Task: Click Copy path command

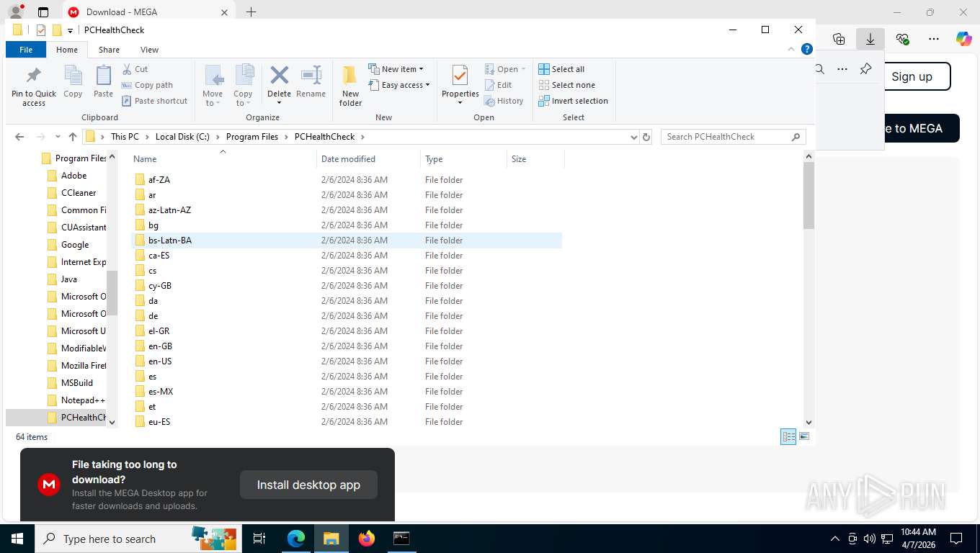Action: pyautogui.click(x=147, y=85)
